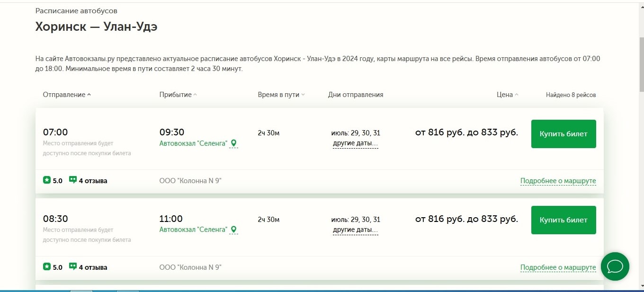The image size is (644, 292).
Task: Click green star rating icon for 08:30 trip
Action: 47,267
